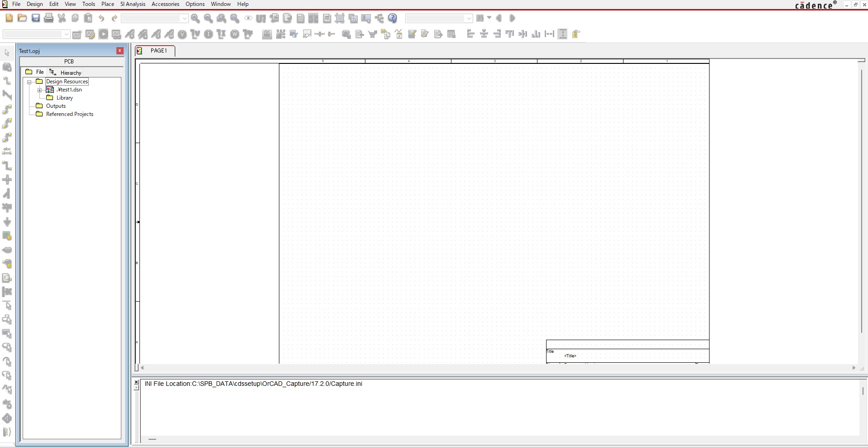Viewport: 868px width, 447px height.
Task: Click the blue question mark Help icon
Action: coord(393,18)
